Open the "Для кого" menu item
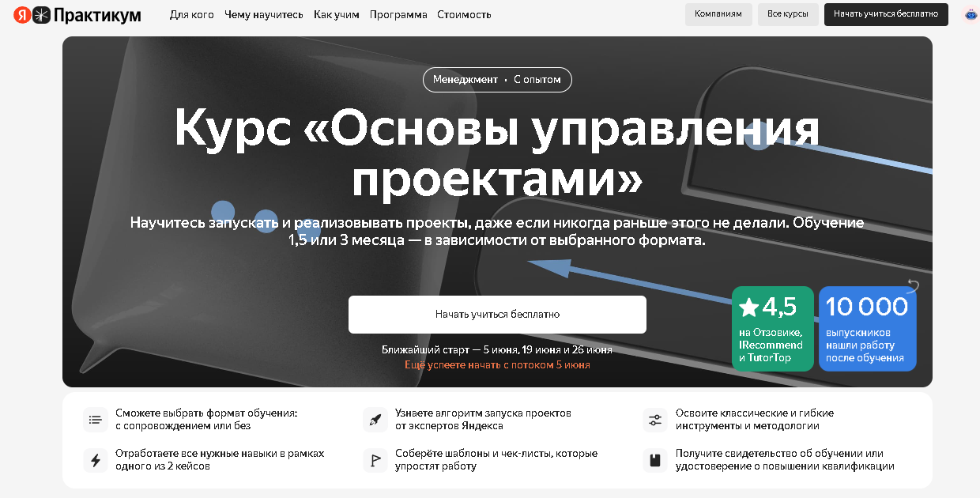Screen dimensions: 980x498 coord(192,14)
